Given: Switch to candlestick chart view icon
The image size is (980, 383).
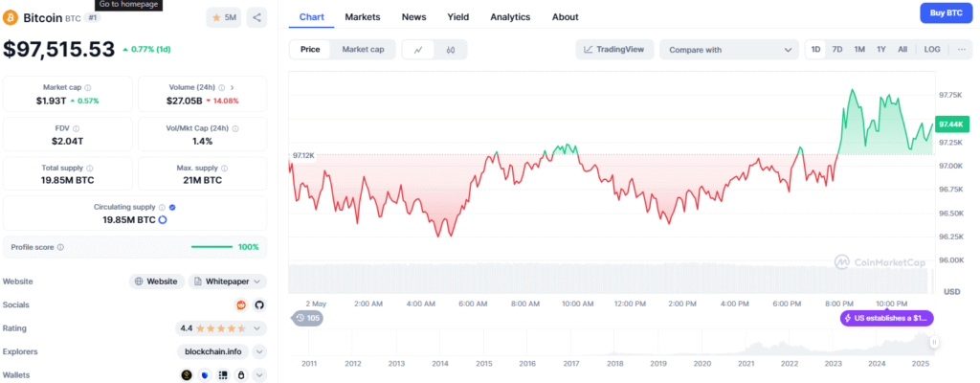Looking at the screenshot, I should click(x=451, y=50).
